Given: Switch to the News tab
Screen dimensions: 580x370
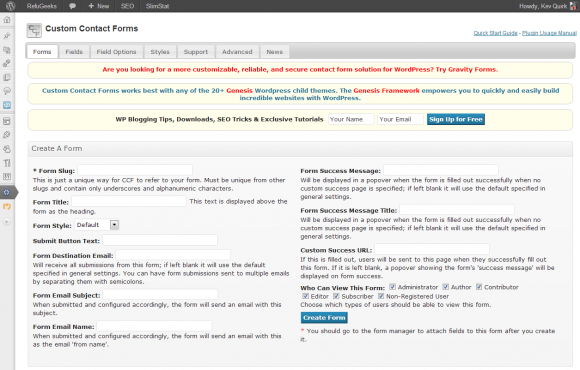Looking at the screenshot, I should tap(274, 52).
